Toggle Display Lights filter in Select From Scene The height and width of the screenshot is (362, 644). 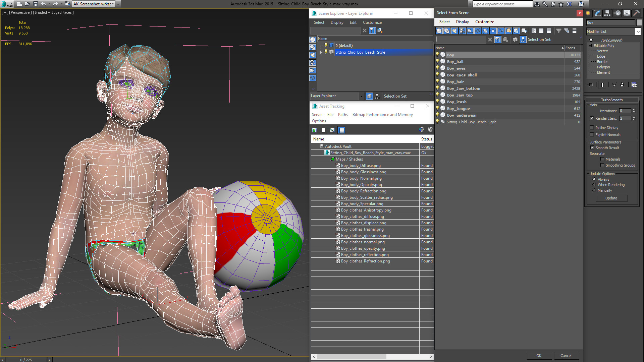[x=454, y=31]
